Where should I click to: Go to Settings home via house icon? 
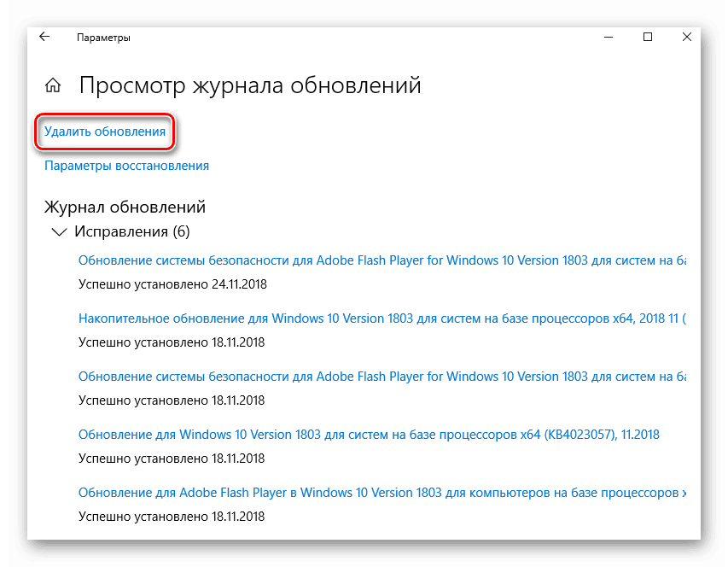(x=53, y=85)
